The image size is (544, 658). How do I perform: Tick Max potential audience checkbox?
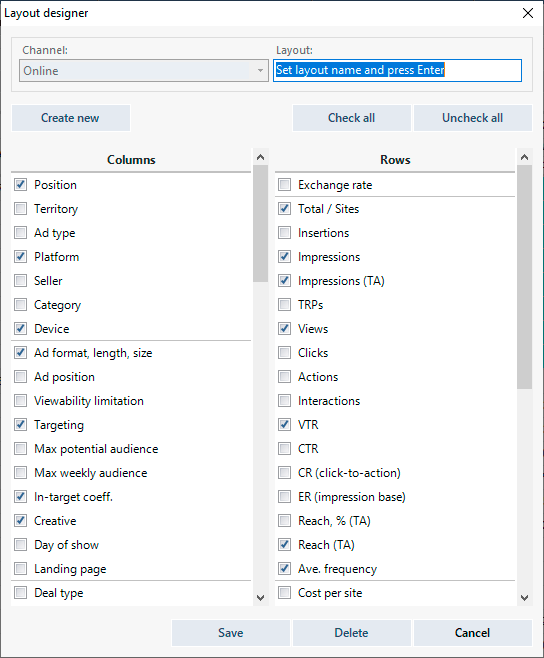click(21, 449)
